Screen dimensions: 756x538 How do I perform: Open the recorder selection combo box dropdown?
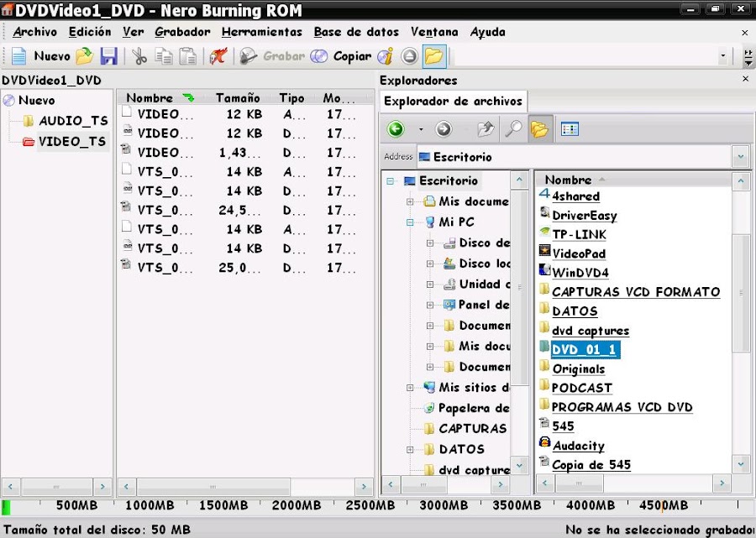(x=722, y=56)
